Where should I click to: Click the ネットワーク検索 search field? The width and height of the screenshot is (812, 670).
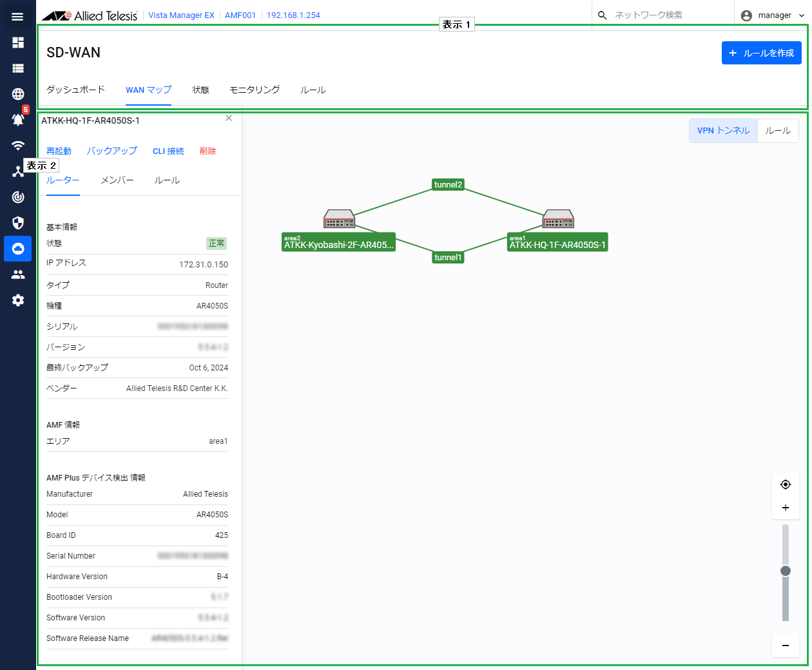tap(664, 15)
